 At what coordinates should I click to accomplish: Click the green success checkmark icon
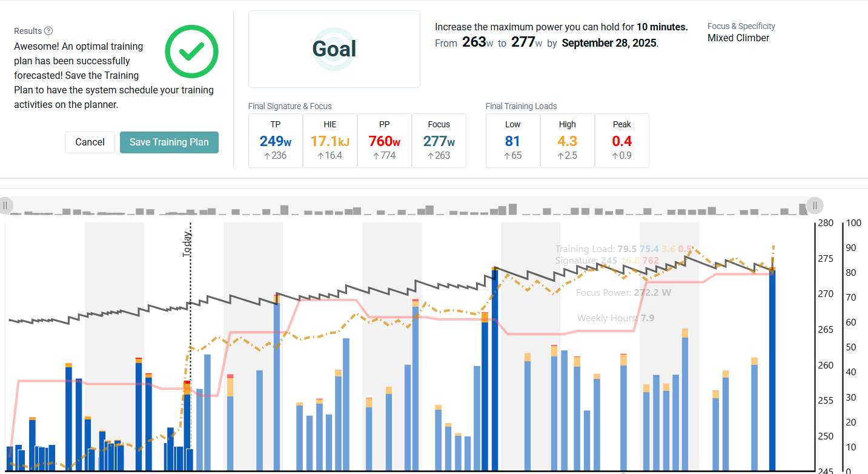tap(191, 52)
